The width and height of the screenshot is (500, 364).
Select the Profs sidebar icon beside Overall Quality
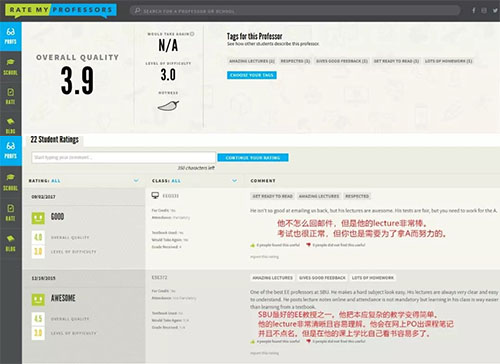tap(11, 36)
